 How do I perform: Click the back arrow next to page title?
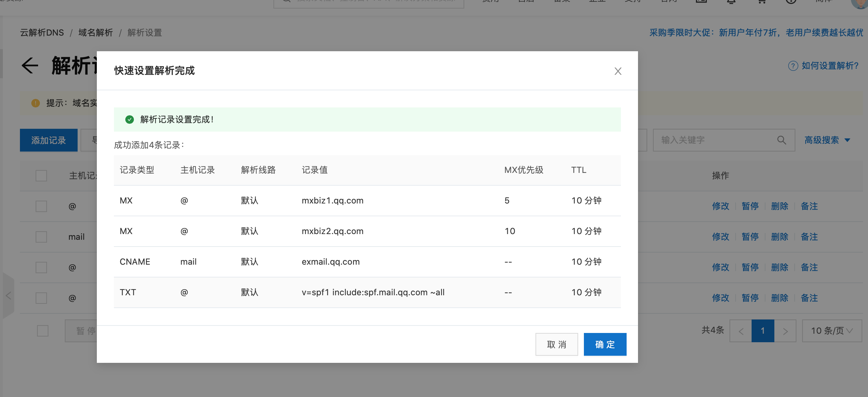coord(30,66)
